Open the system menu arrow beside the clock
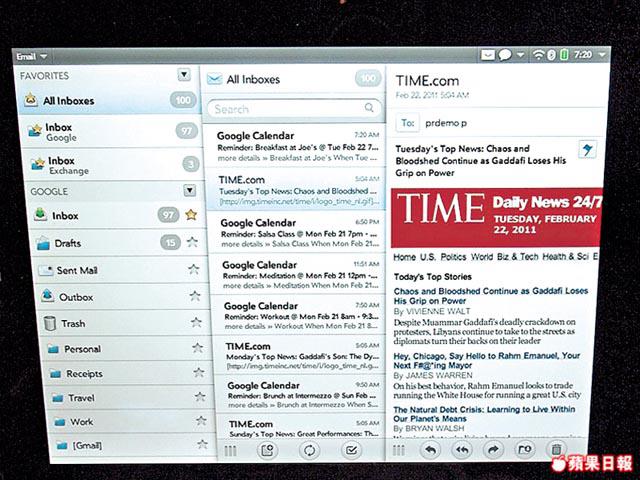 click(602, 54)
